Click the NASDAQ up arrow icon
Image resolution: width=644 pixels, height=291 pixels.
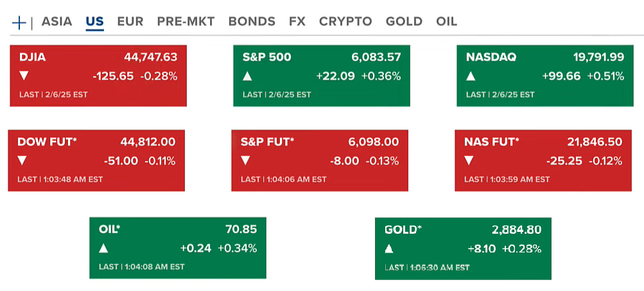[x=471, y=76]
